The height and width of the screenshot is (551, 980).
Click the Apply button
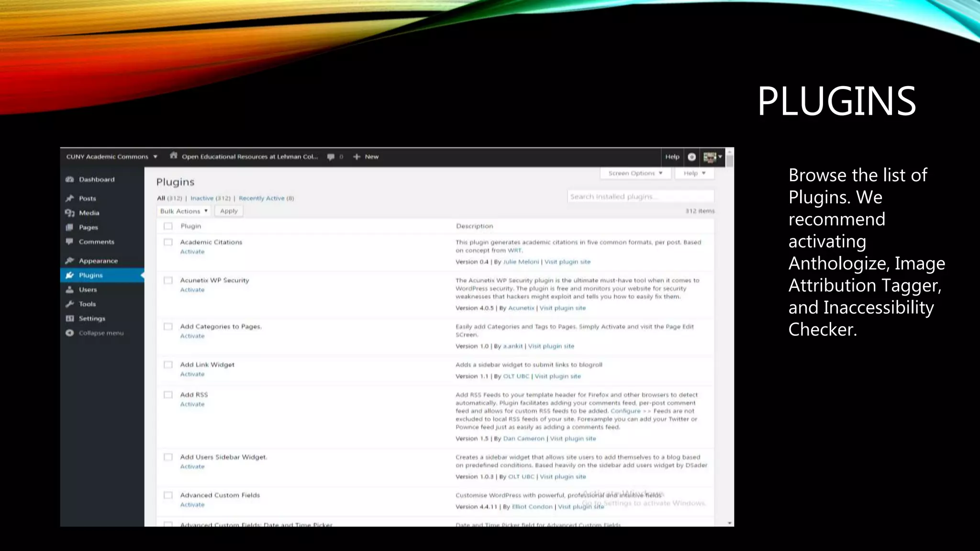coord(229,211)
